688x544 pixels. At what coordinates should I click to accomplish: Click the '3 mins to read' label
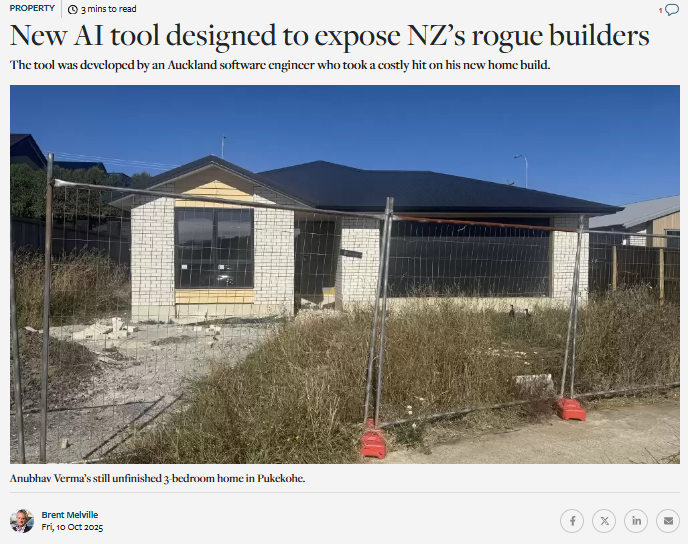click(108, 9)
